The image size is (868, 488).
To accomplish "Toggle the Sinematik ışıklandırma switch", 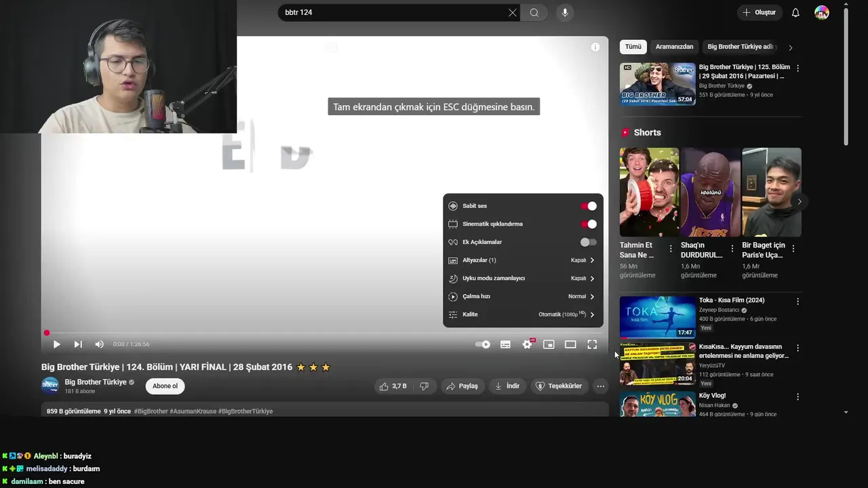I will 589,224.
